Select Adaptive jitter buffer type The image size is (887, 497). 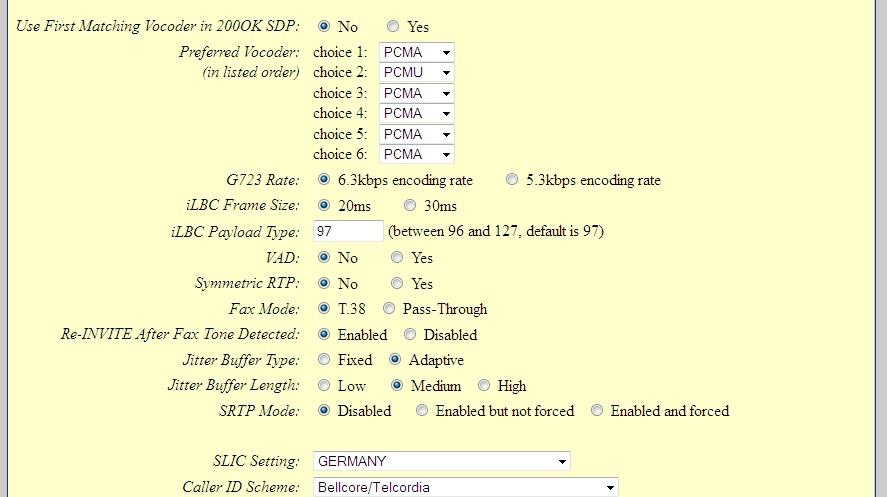pyautogui.click(x=395, y=359)
